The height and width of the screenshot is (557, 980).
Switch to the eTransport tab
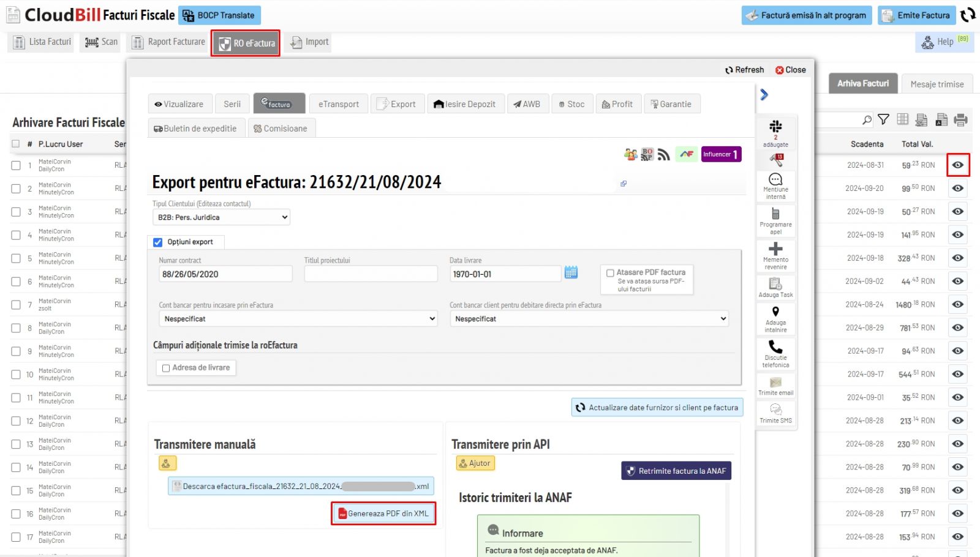point(339,104)
